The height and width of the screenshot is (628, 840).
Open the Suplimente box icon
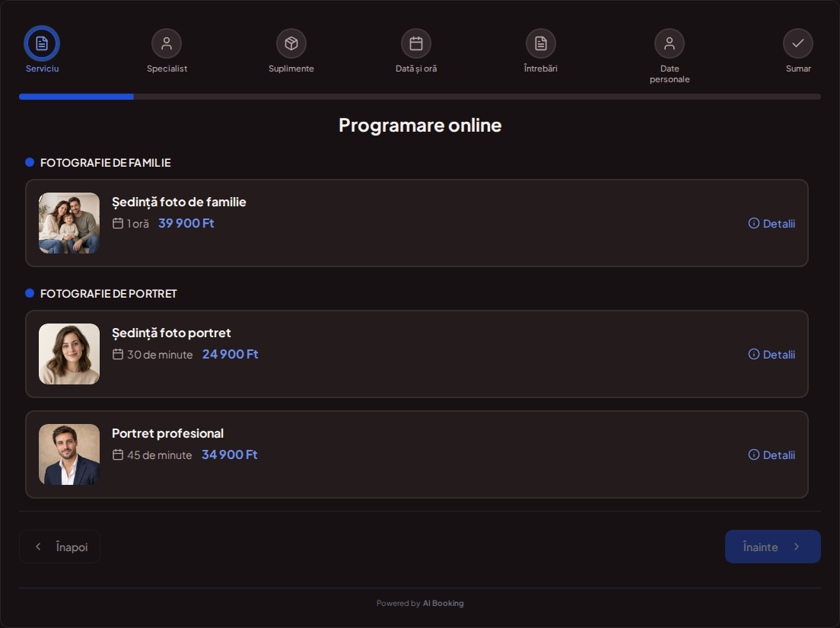coord(291,43)
